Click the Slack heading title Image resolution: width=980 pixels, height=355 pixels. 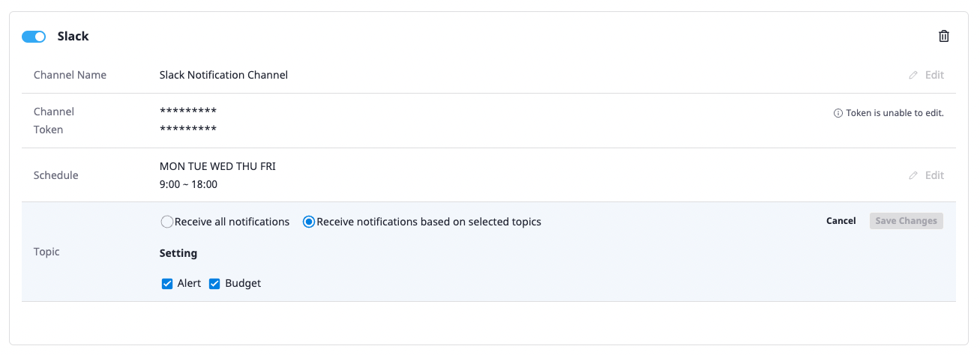(73, 36)
